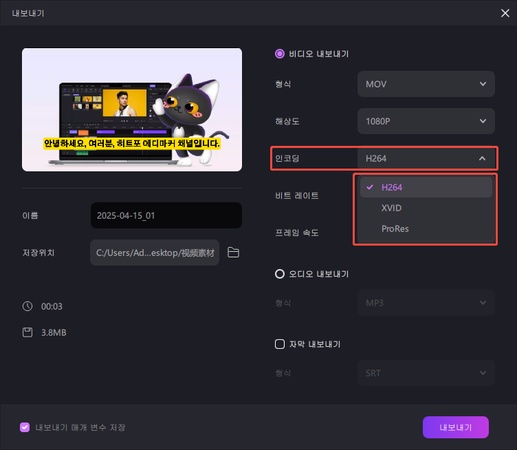Enable the 자막 내보내기 checkbox
Viewport: 517px width, 450px height.
279,344
